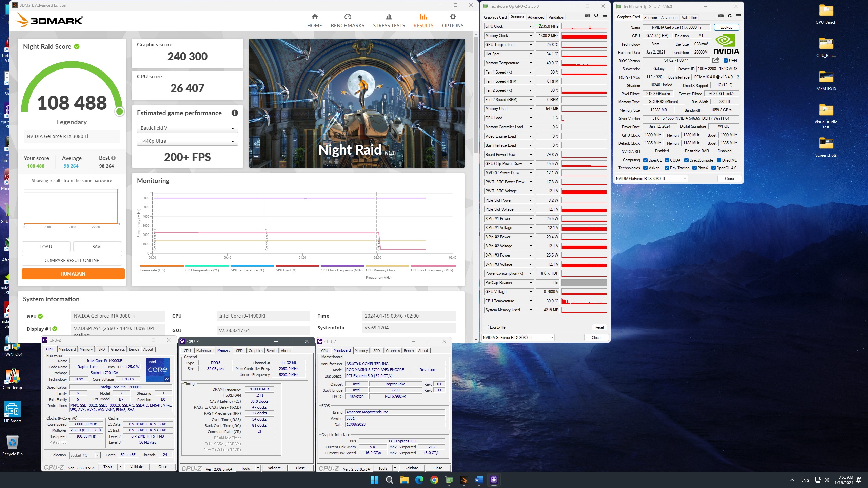
Task: Open the hamburger menu in the GPU-Z Sensors window
Action: coord(605,16)
